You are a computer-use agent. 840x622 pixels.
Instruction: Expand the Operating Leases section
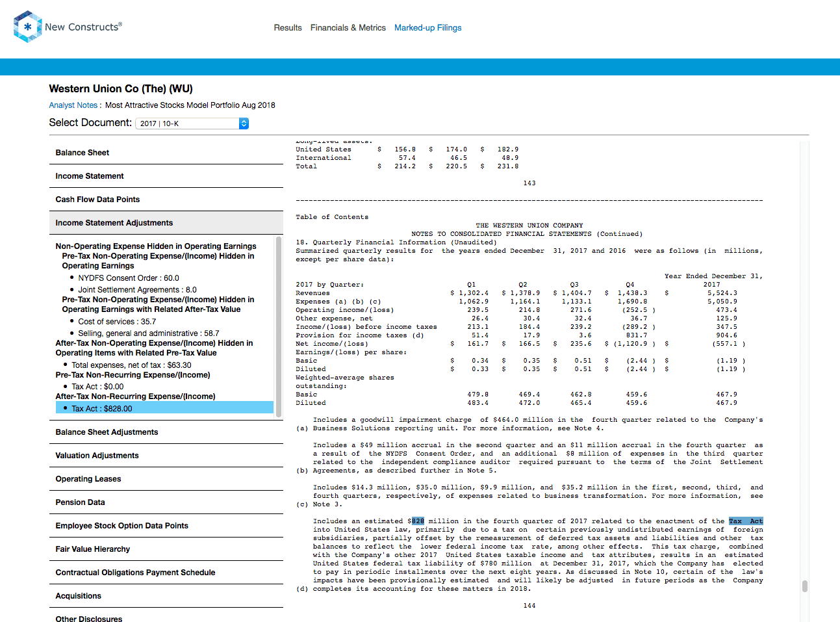click(x=166, y=479)
